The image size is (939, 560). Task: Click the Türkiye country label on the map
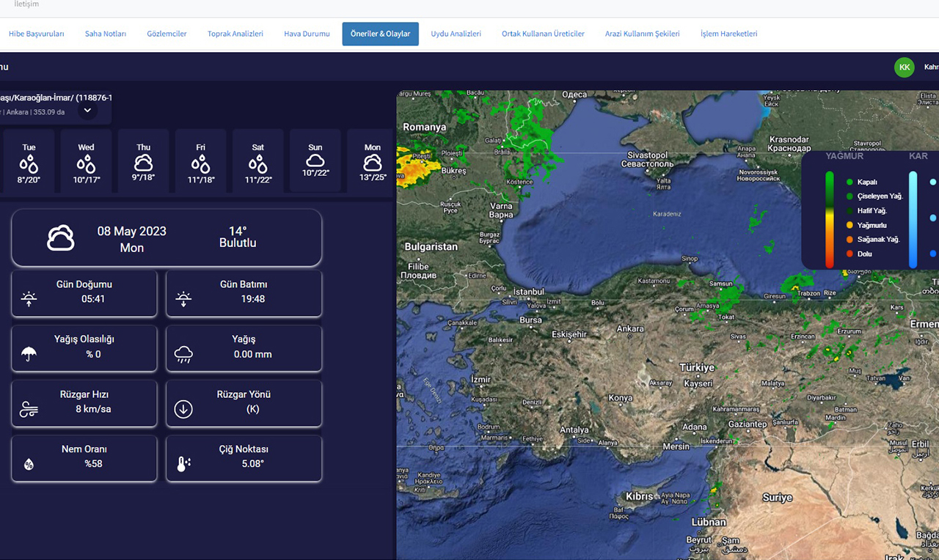[x=696, y=367]
